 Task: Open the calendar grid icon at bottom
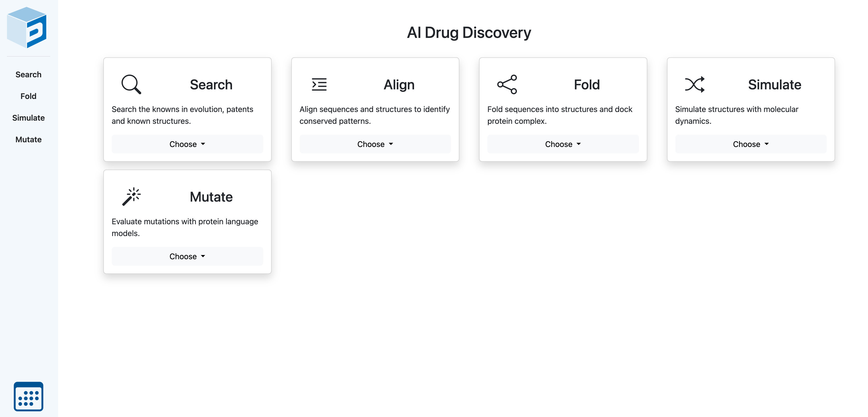pyautogui.click(x=28, y=396)
